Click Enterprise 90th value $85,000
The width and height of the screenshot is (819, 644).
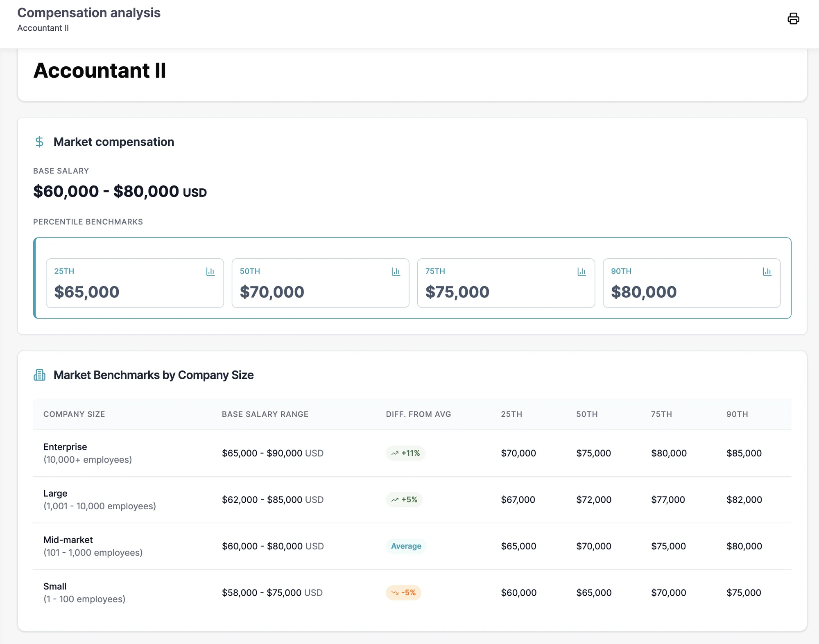744,453
